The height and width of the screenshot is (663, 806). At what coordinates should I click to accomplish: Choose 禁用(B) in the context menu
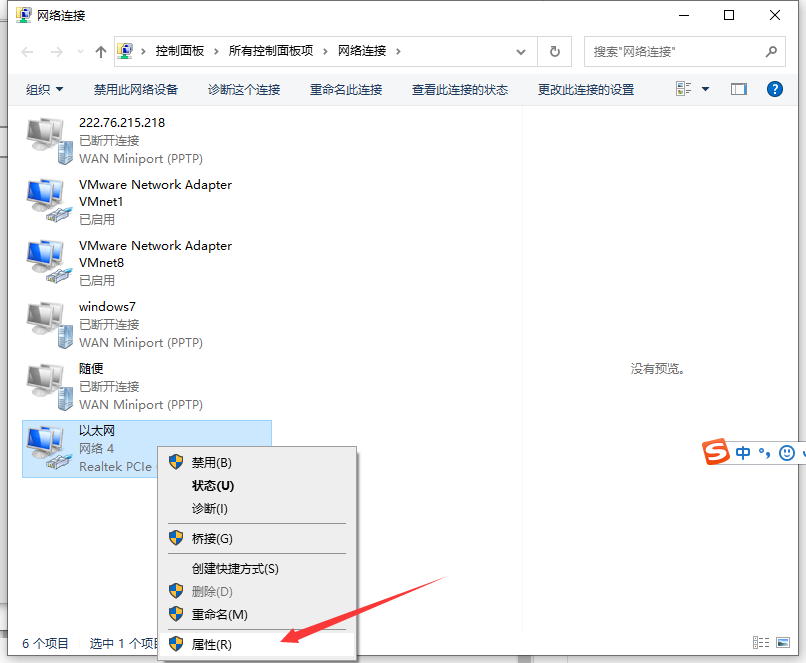tap(211, 463)
